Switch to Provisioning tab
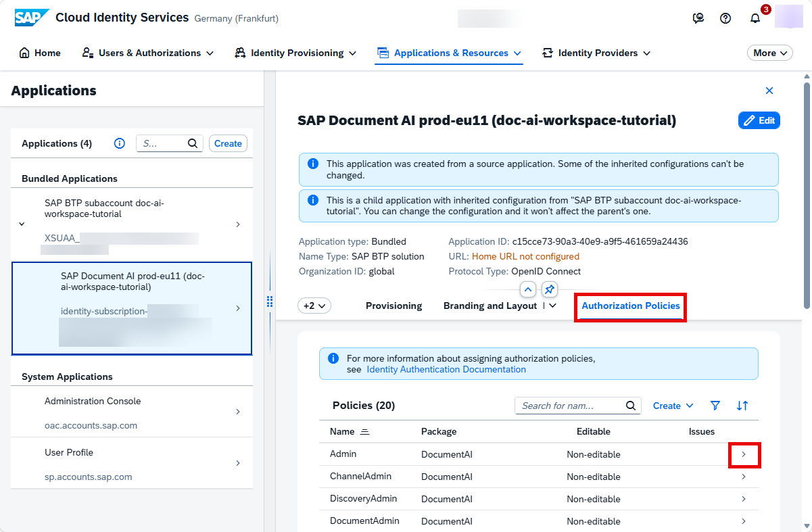The image size is (812, 532). (393, 306)
